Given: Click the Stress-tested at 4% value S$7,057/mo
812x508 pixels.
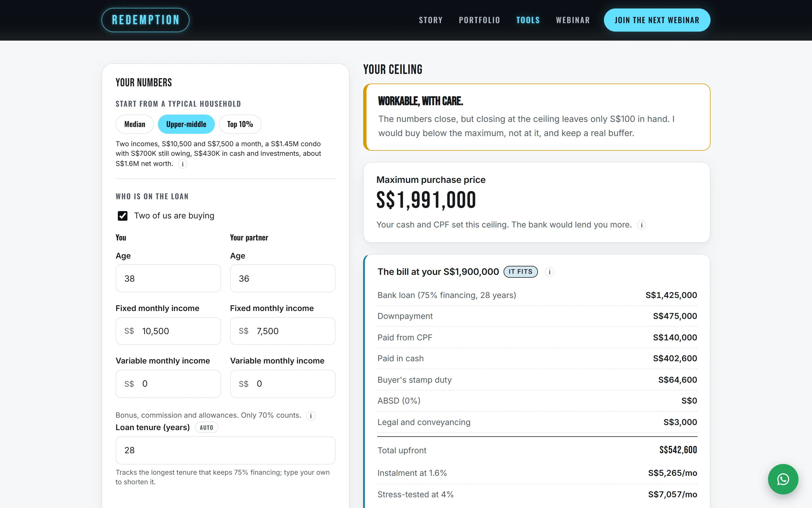Looking at the screenshot, I should tap(672, 494).
